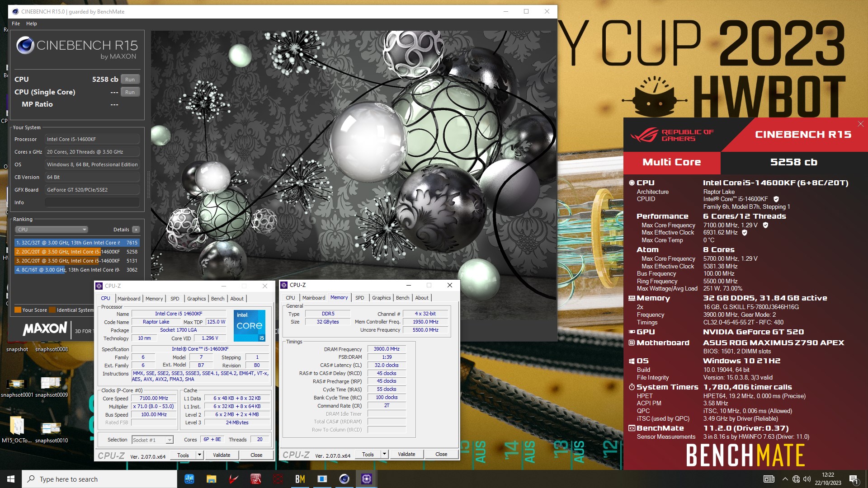This screenshot has width=868, height=488.
Task: Click Close button in left CPU-Z window
Action: [x=256, y=455]
